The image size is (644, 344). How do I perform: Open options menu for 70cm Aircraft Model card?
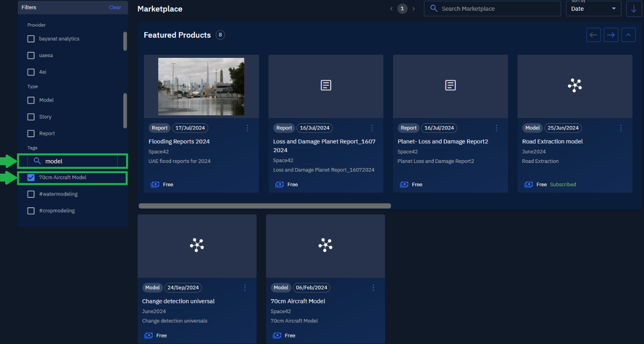[x=373, y=288]
